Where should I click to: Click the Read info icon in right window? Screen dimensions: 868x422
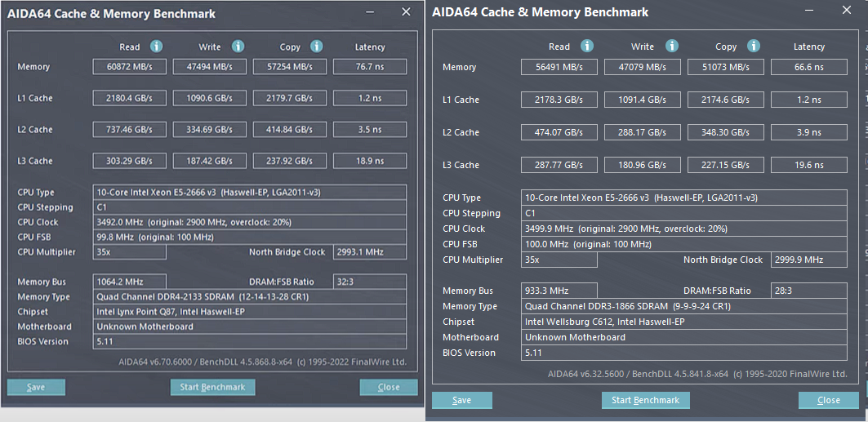click(586, 47)
